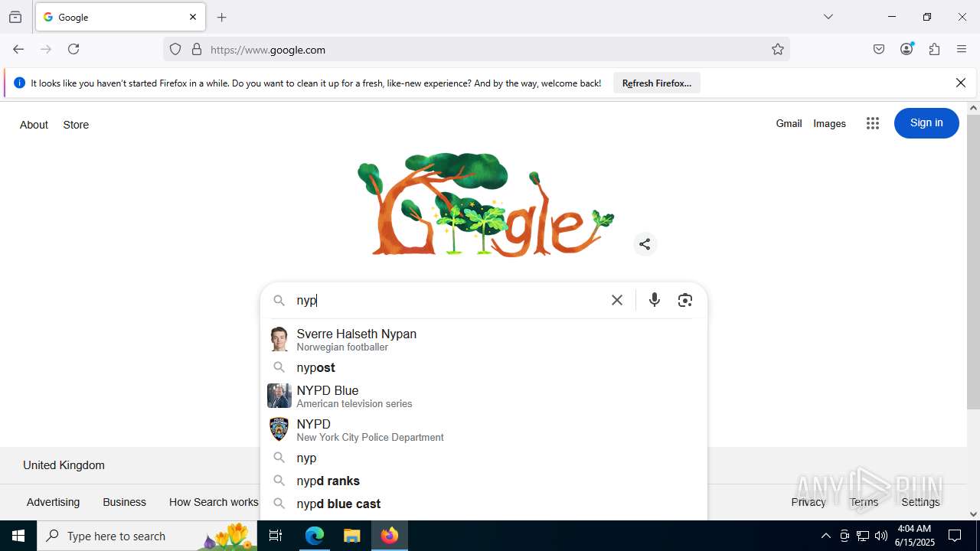Screen dimensions: 980x551
Task: Open File Explorer from the taskbar
Action: (351, 536)
